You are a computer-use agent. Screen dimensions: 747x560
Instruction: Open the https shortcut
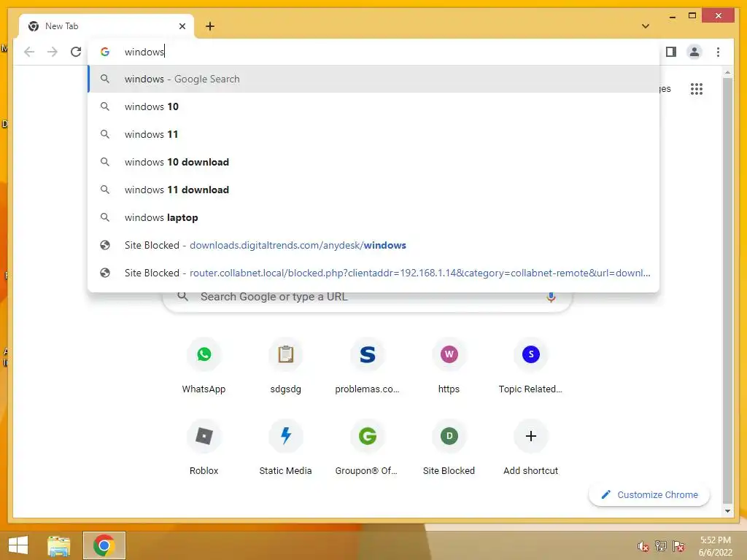point(449,366)
